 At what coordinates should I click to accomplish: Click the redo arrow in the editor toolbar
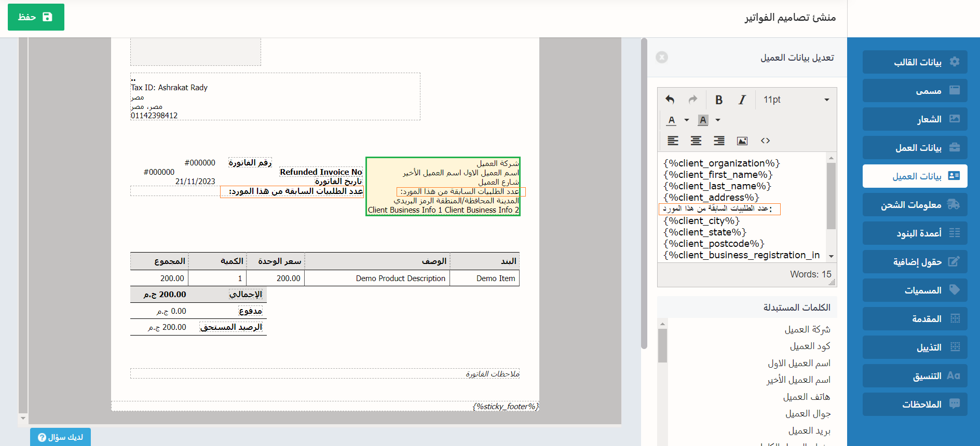(693, 100)
